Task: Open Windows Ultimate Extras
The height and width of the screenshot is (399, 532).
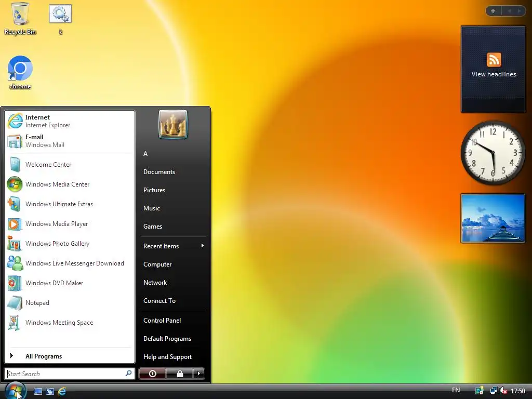Action: click(x=70, y=204)
